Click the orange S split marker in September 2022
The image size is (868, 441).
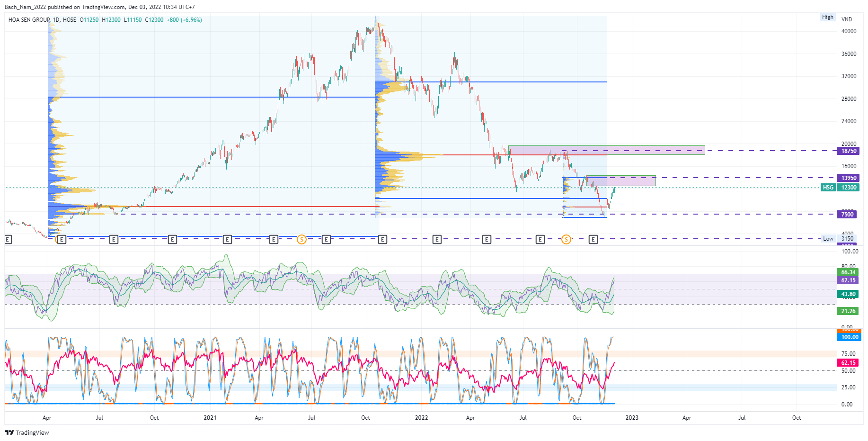[x=566, y=240]
